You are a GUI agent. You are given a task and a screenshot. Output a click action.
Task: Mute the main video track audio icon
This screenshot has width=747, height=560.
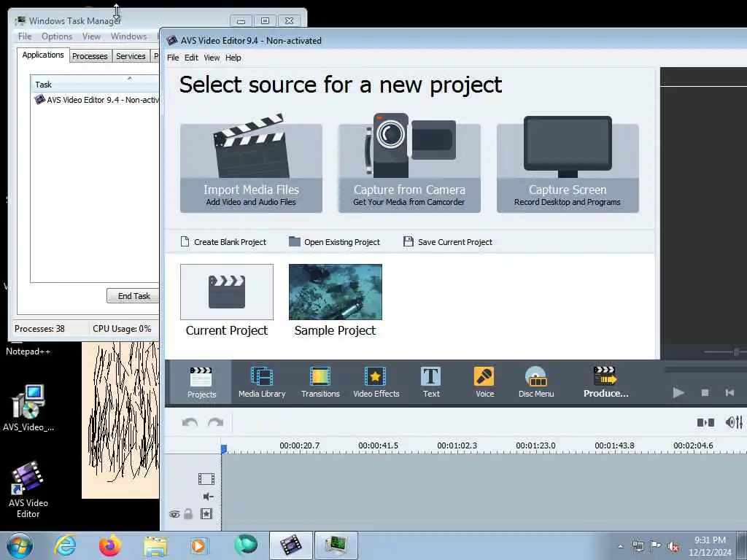pos(208,497)
